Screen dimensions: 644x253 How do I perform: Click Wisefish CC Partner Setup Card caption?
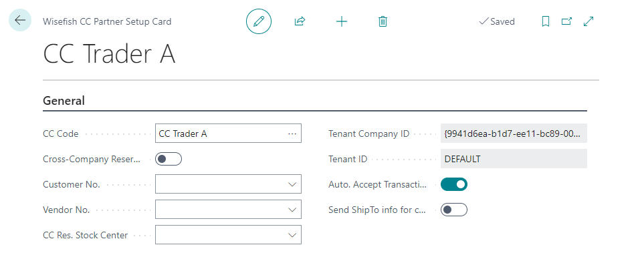(x=107, y=21)
